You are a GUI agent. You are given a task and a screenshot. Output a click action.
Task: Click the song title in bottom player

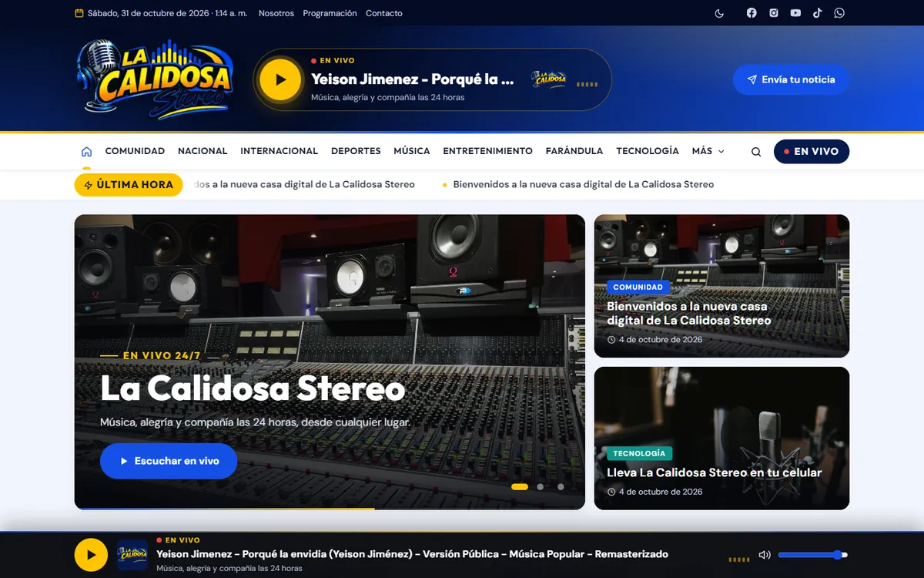tap(412, 554)
